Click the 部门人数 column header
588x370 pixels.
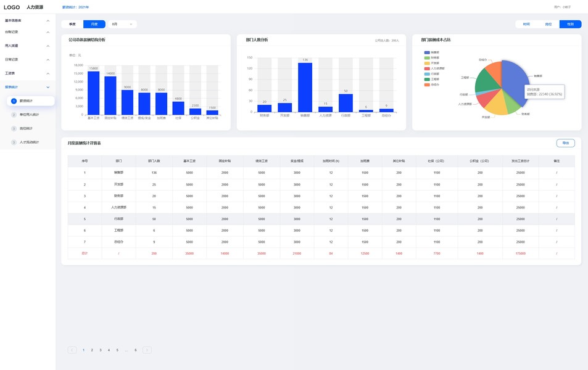[154, 161]
